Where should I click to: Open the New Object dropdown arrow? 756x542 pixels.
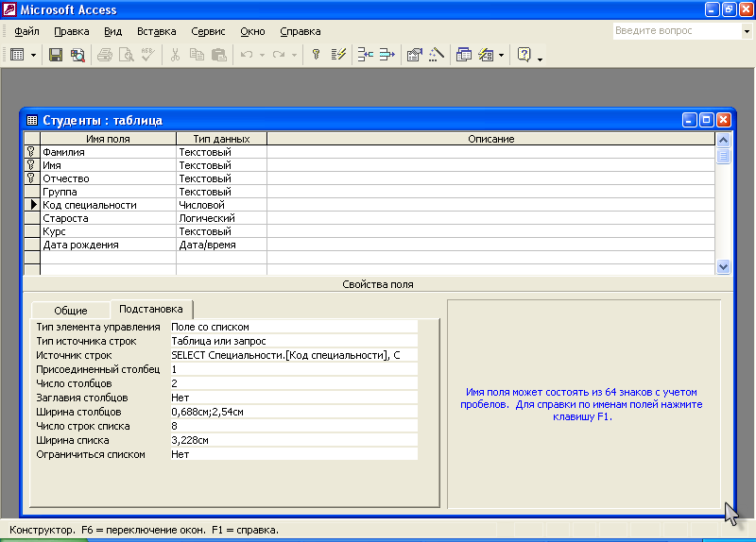pyautogui.click(x=502, y=55)
